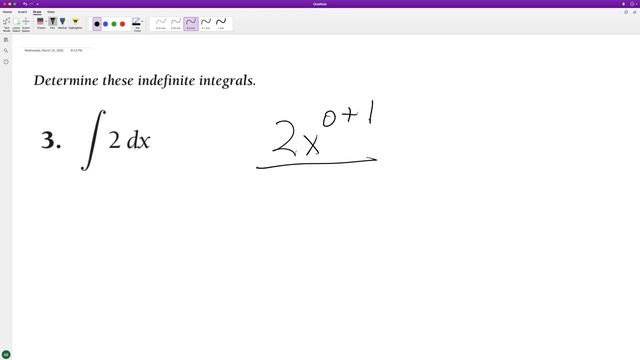This screenshot has height=360, width=640.
Task: Select the Lasso Select tool
Action: pos(16,24)
